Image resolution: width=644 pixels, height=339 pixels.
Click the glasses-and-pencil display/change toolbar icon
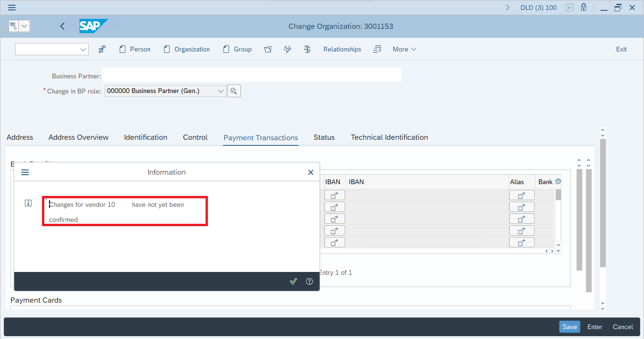[288, 49]
